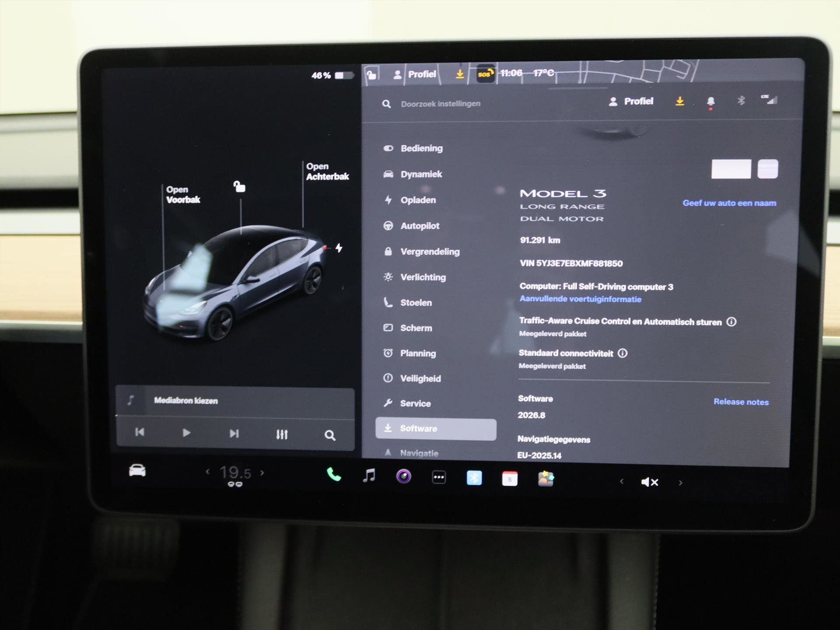Tap the software version 2026.8

(532, 415)
